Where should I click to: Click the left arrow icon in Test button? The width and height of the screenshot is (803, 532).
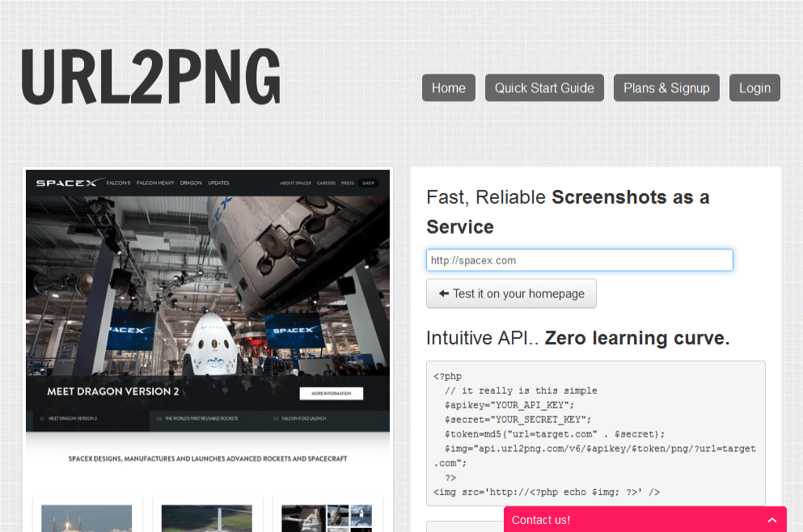(444, 293)
